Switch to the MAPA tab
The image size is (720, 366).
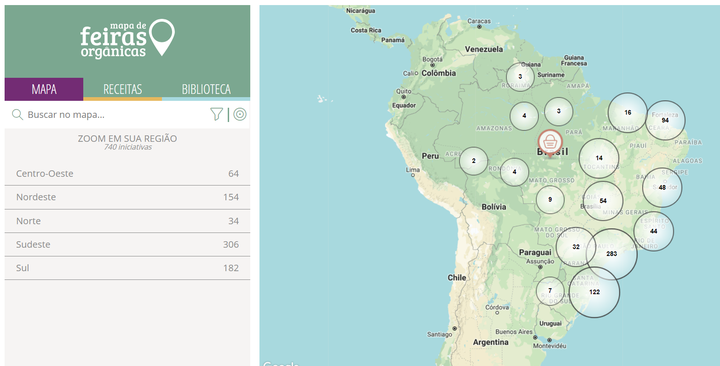[44, 89]
